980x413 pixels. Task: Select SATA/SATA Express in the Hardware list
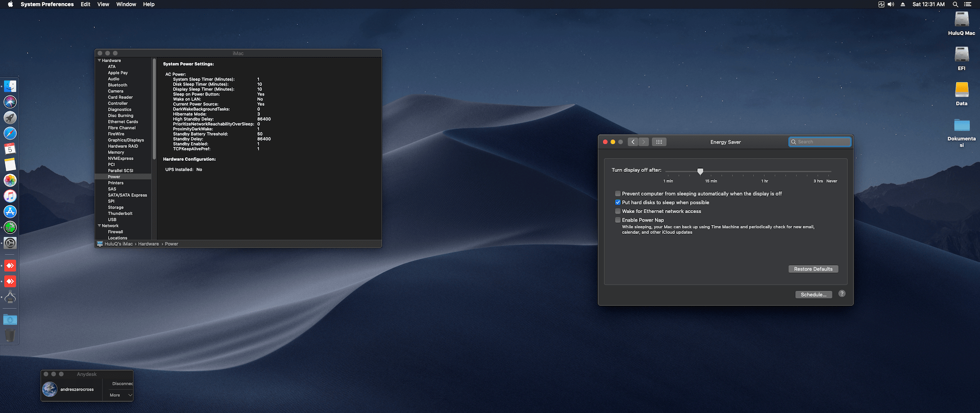pos(127,195)
